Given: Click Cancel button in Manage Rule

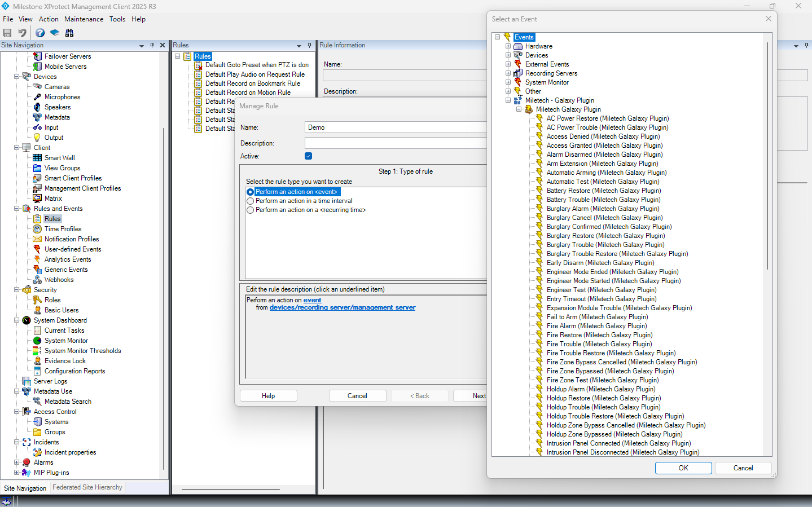Looking at the screenshot, I should [x=357, y=396].
